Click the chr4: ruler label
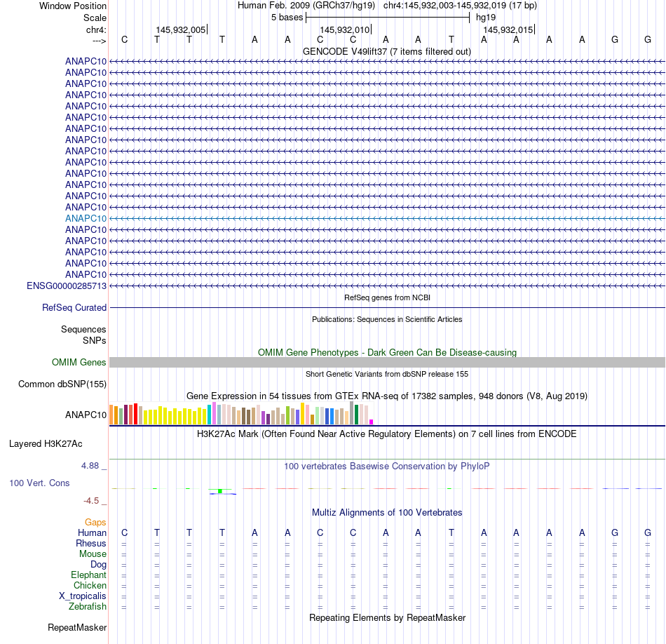The image size is (666, 644). pyautogui.click(x=97, y=29)
